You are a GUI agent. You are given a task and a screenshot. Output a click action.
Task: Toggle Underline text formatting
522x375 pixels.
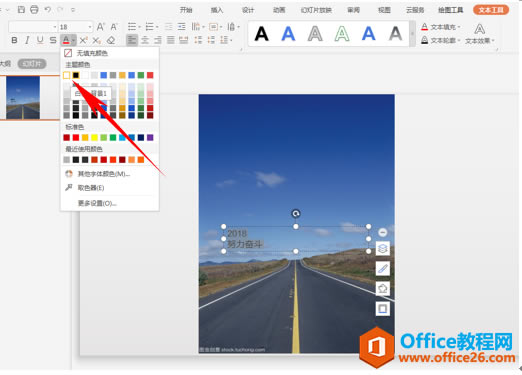(x=40, y=40)
